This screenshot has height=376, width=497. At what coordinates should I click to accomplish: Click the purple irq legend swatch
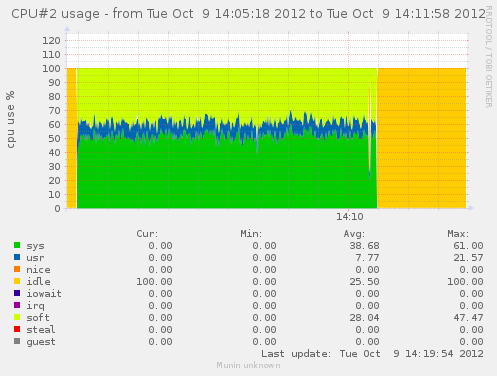tap(17, 305)
